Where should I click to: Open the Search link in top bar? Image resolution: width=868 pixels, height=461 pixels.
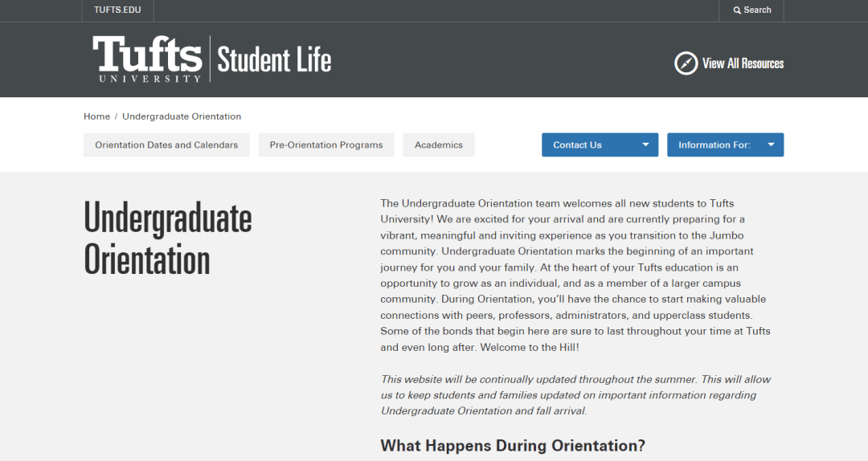click(751, 10)
